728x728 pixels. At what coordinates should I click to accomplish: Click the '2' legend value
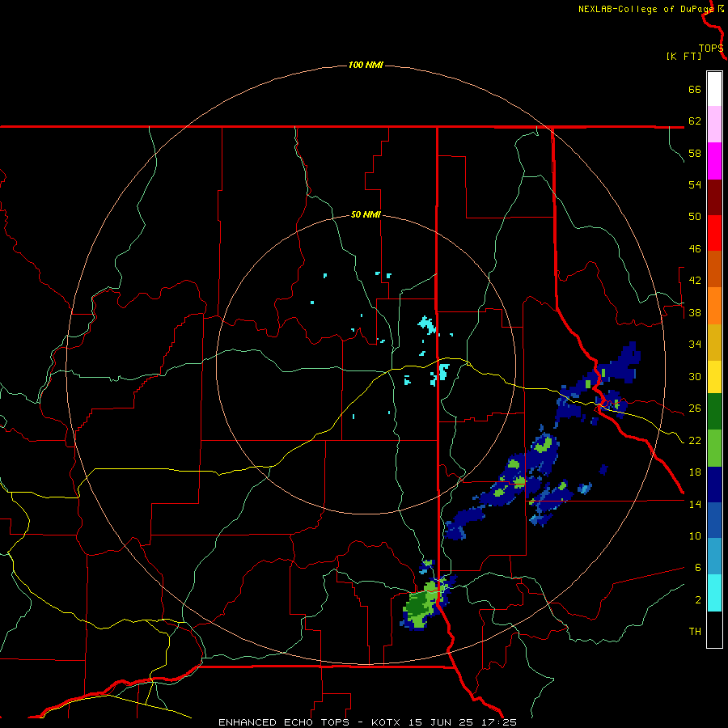pos(697,599)
